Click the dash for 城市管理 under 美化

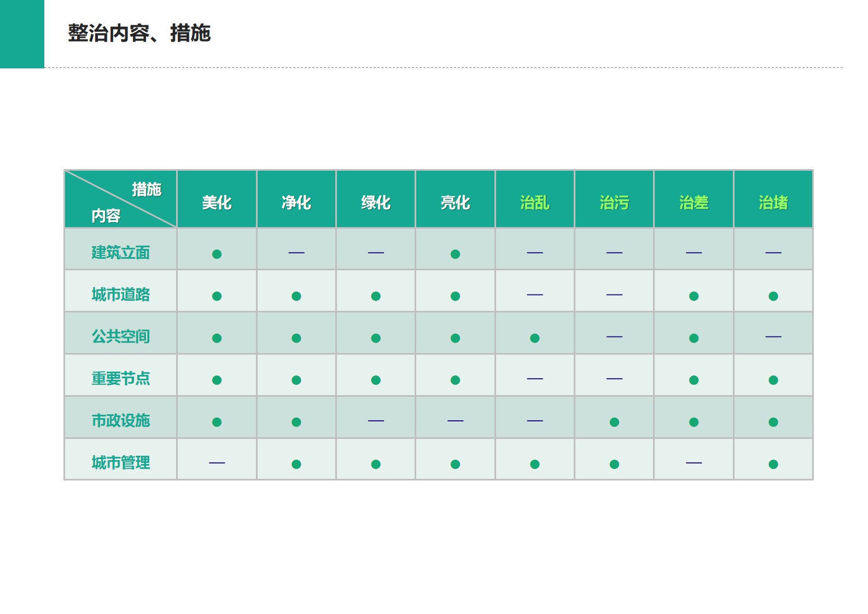point(217,463)
